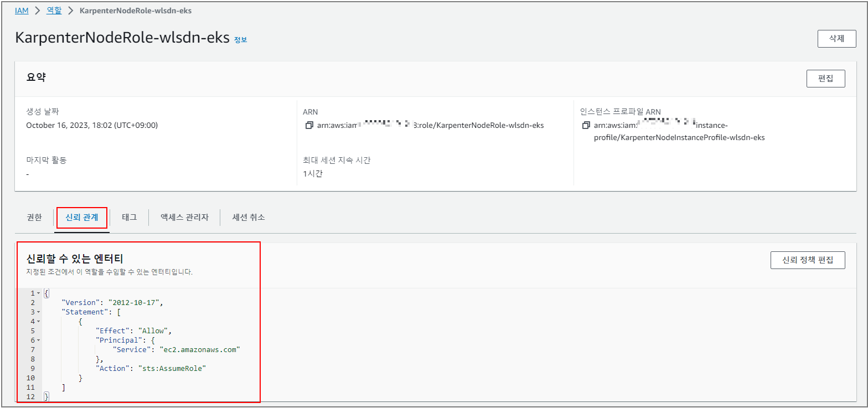The height and width of the screenshot is (408, 868).
Task: Click the KarpenterNodeRole-wlsdn-eks page title
Action: click(x=122, y=38)
